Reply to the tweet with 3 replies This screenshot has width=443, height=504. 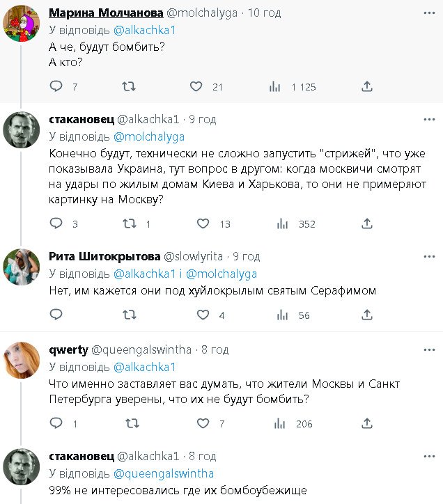57,223
